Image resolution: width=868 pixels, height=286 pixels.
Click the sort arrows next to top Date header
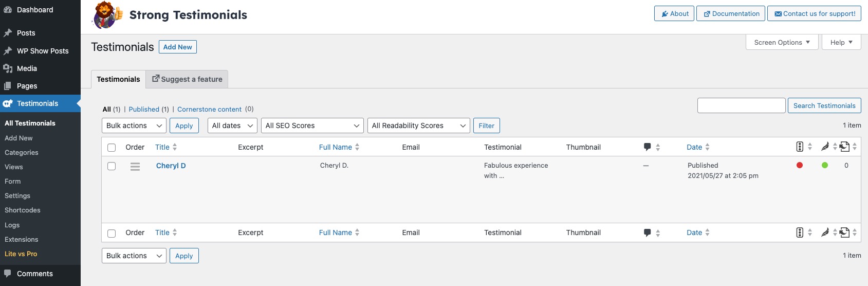(707, 147)
